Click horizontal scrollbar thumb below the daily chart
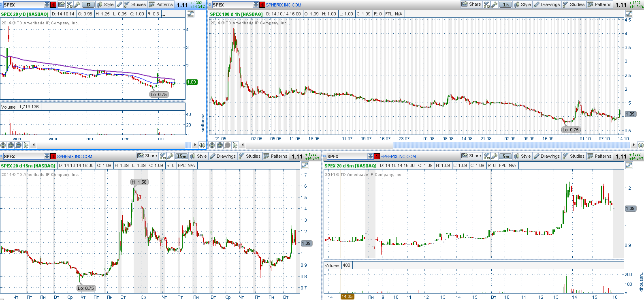644x300 pixels. coord(188,145)
